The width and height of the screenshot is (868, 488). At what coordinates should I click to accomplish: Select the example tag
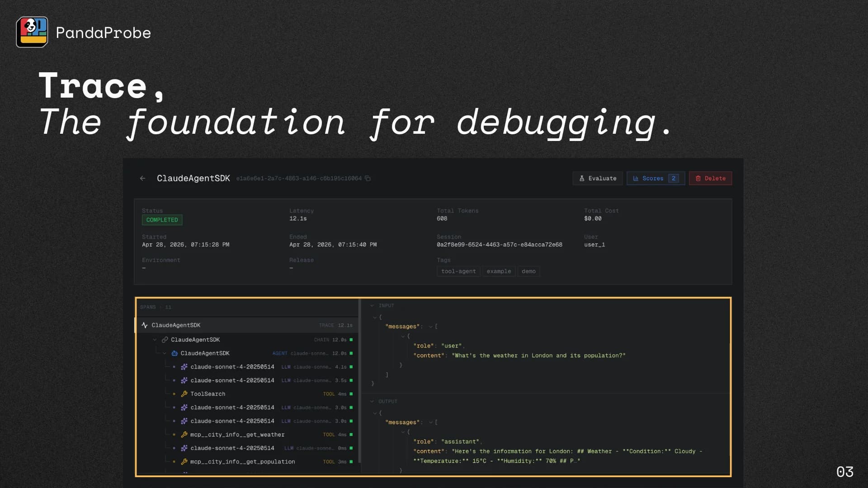(x=499, y=272)
